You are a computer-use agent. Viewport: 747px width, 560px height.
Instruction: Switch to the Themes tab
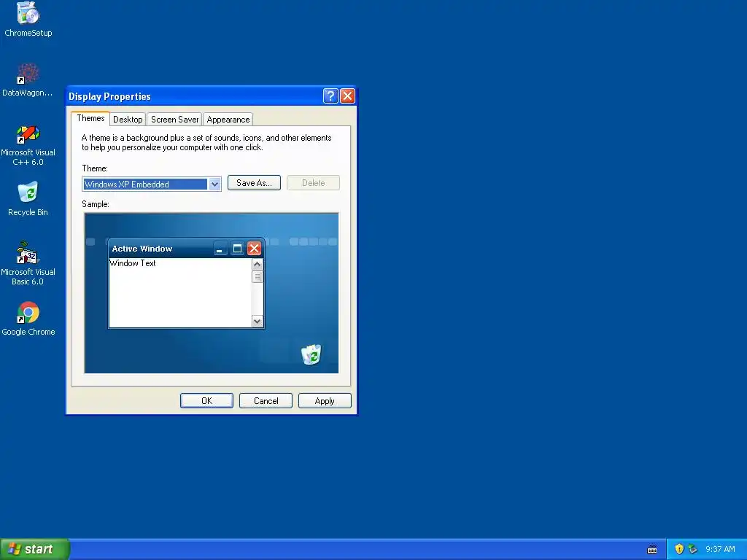[x=90, y=118]
